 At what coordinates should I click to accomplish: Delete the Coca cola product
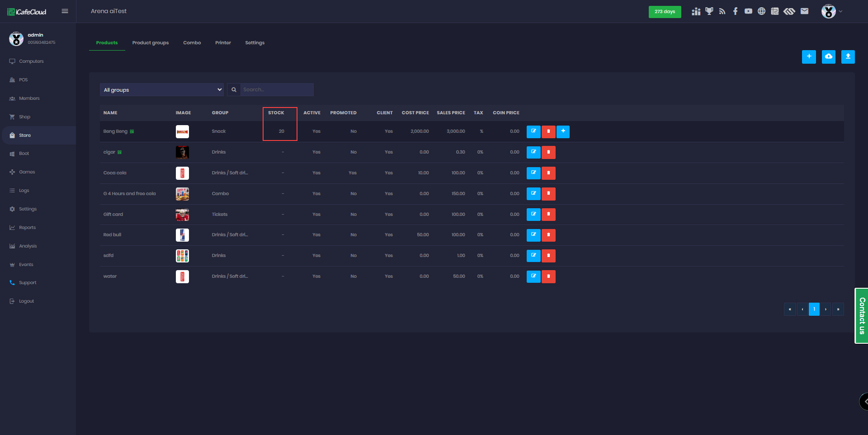point(548,173)
